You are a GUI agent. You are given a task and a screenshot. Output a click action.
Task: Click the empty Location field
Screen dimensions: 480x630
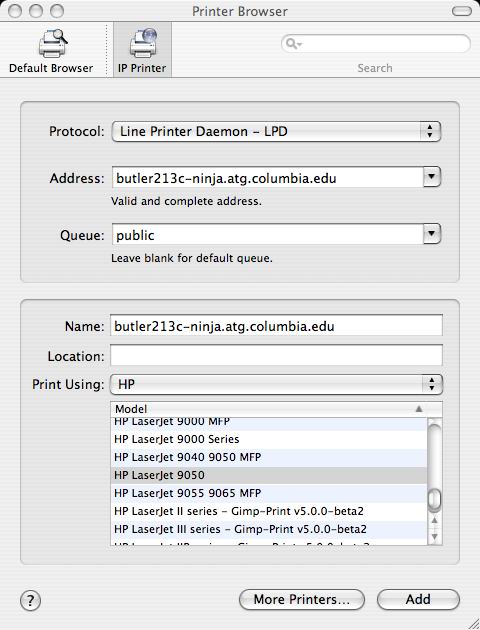click(276, 356)
